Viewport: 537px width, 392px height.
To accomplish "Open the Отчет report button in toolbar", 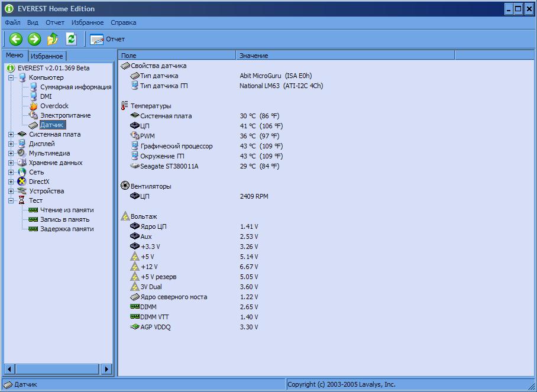I will pyautogui.click(x=107, y=39).
